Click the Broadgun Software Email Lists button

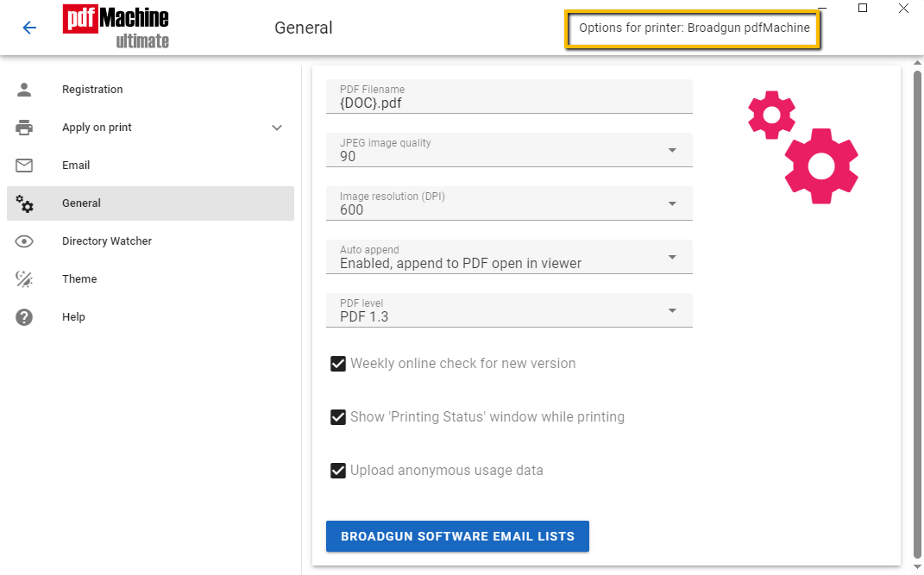point(457,536)
